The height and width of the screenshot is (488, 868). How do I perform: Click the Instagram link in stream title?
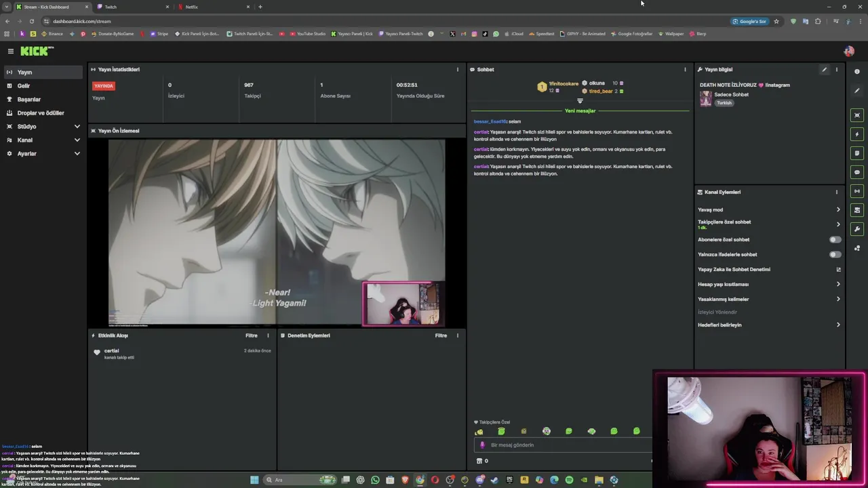point(777,85)
